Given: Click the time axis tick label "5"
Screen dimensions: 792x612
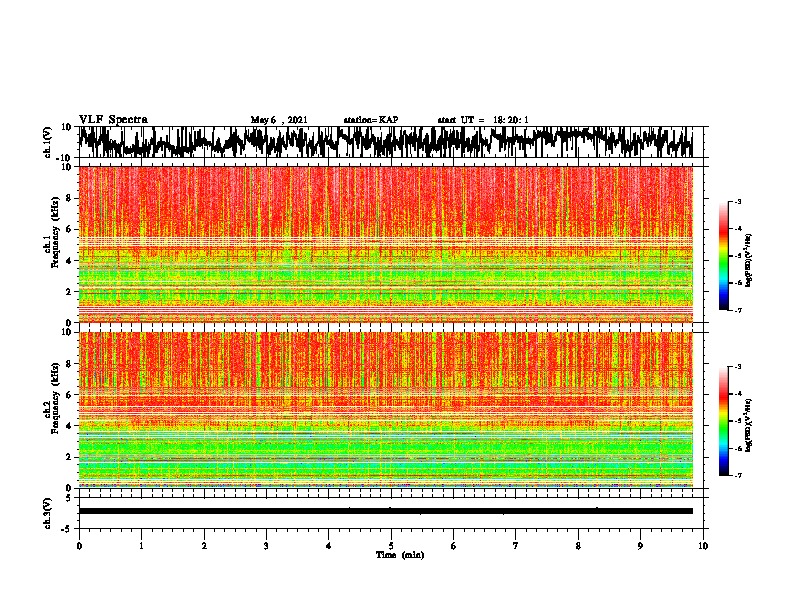Looking at the screenshot, I should tap(391, 546).
